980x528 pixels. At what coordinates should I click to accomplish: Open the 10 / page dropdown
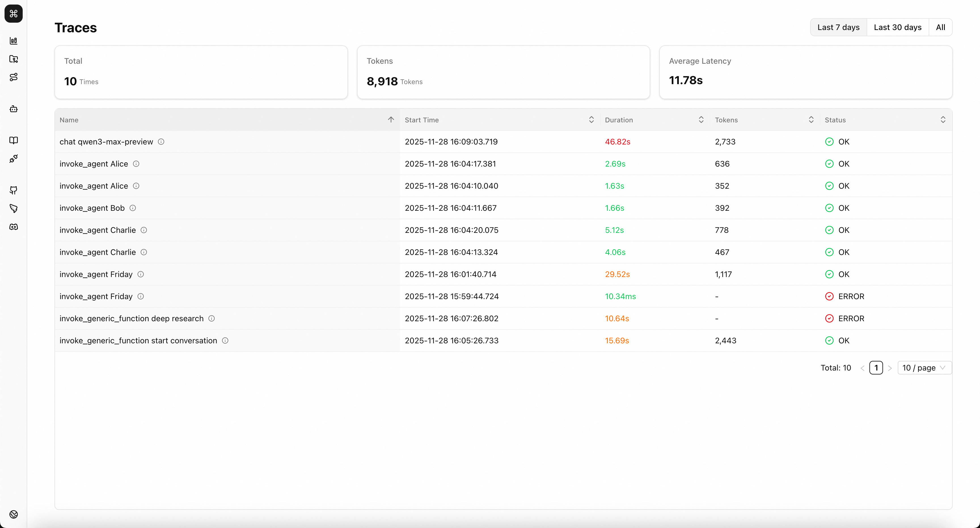[x=924, y=368]
